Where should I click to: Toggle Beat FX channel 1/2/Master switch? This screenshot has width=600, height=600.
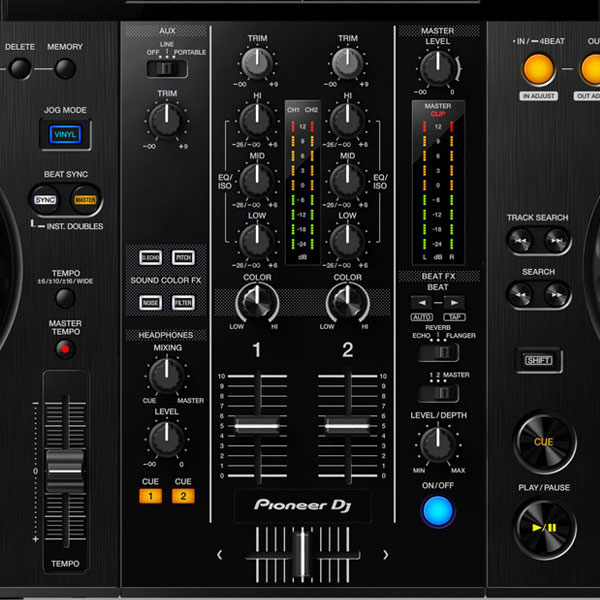[439, 393]
